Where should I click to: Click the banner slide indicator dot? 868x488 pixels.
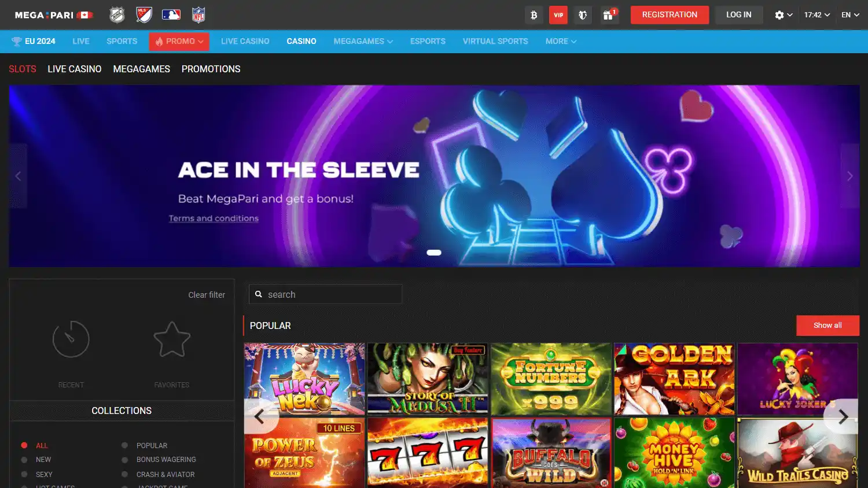coord(434,253)
